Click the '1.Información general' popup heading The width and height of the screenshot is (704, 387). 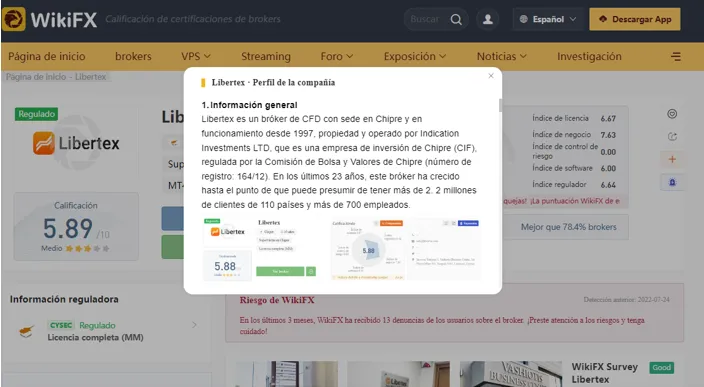[x=249, y=105]
